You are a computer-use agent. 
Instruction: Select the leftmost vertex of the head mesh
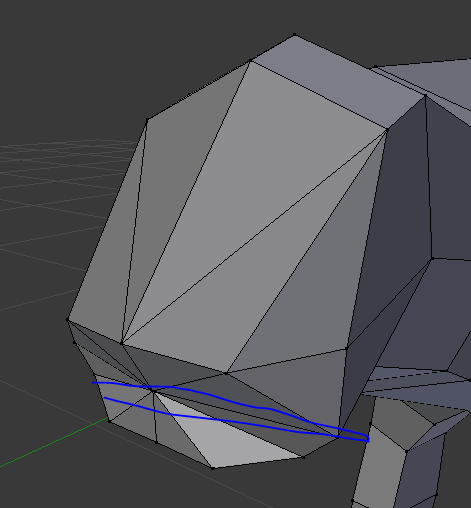coord(68,320)
